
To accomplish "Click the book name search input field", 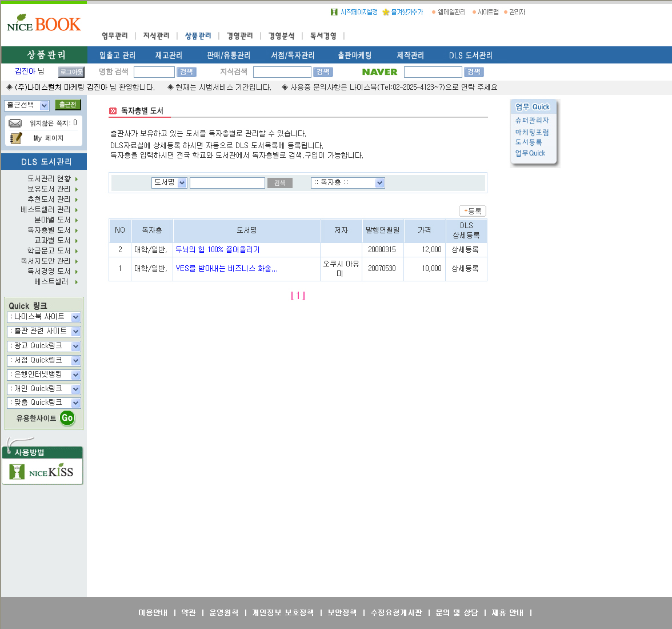I will pyautogui.click(x=227, y=183).
